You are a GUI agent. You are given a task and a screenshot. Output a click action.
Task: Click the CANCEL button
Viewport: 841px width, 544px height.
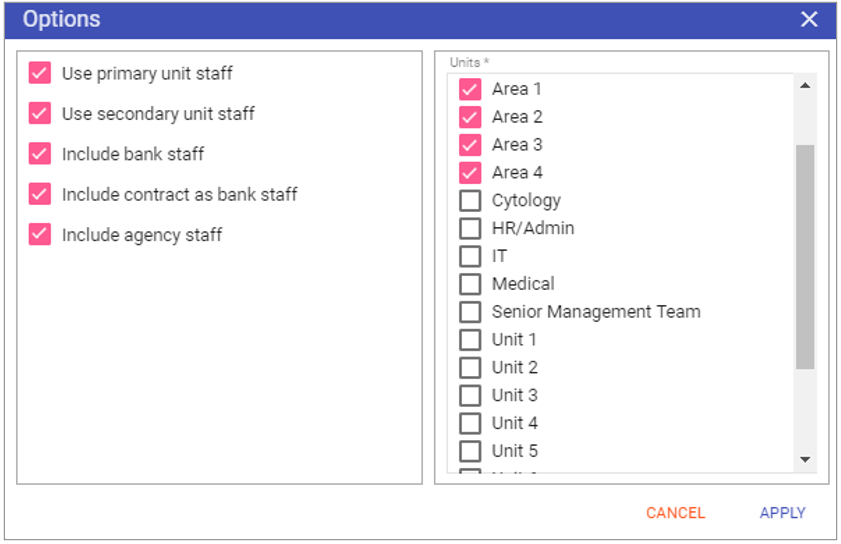tap(675, 513)
